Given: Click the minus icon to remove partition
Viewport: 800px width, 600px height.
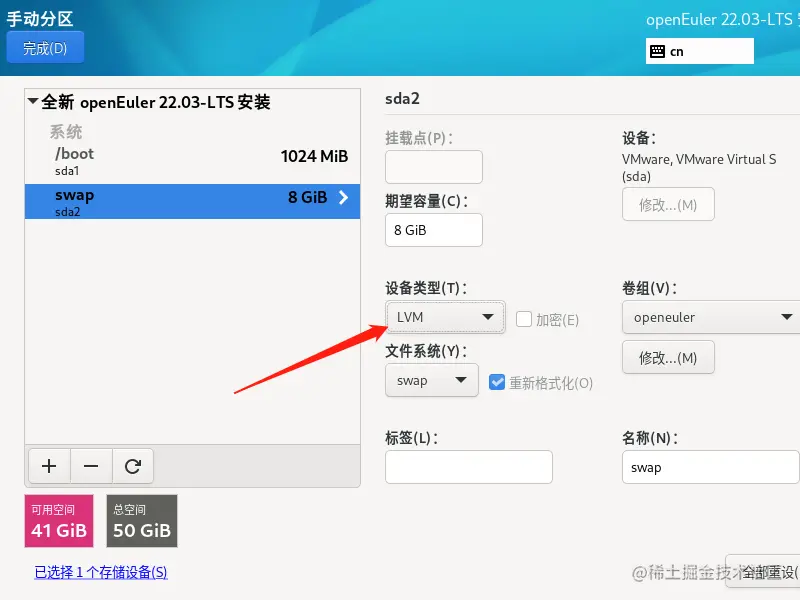Looking at the screenshot, I should click(91, 466).
